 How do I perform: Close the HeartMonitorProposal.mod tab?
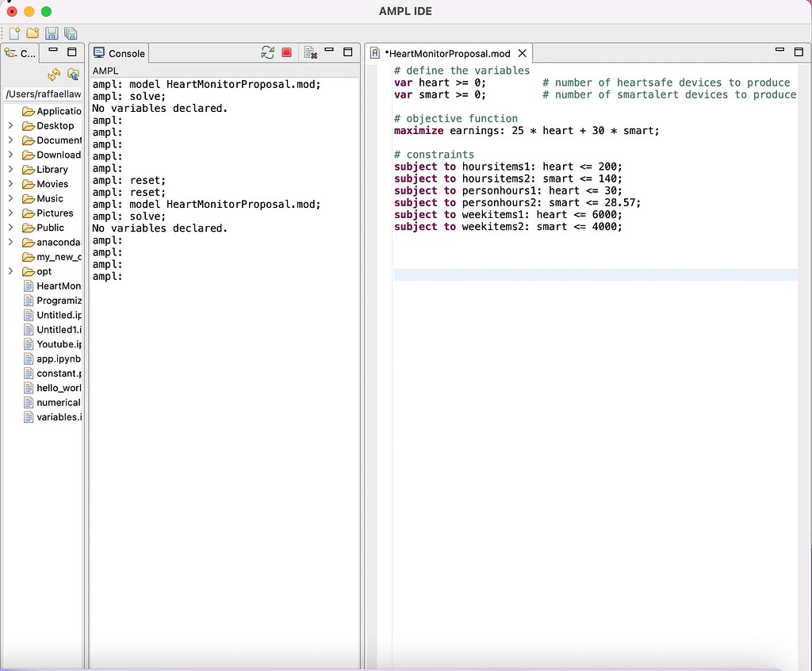tap(522, 53)
